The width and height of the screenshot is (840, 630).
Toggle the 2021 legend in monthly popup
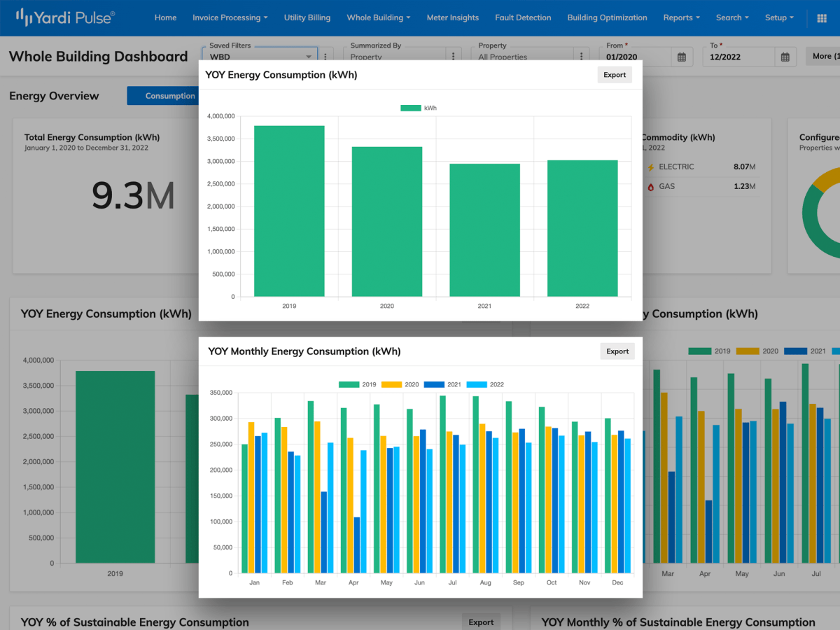pyautogui.click(x=443, y=384)
